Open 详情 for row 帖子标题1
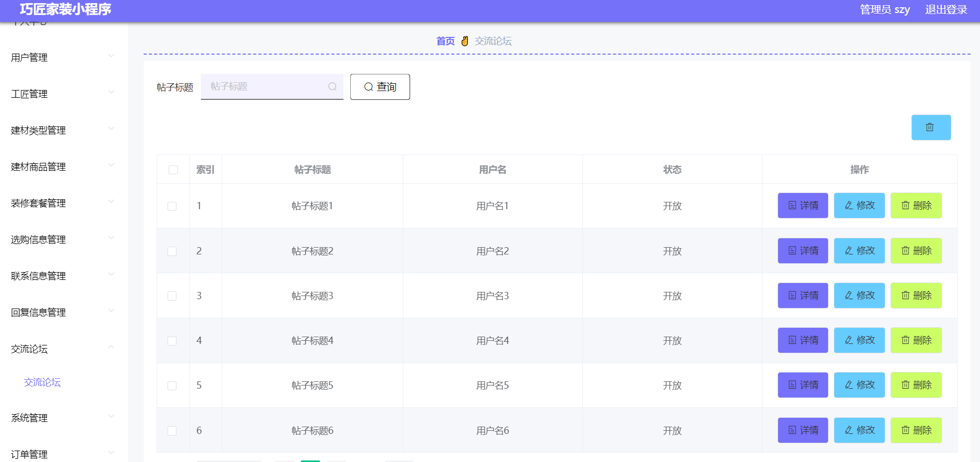 [x=803, y=206]
